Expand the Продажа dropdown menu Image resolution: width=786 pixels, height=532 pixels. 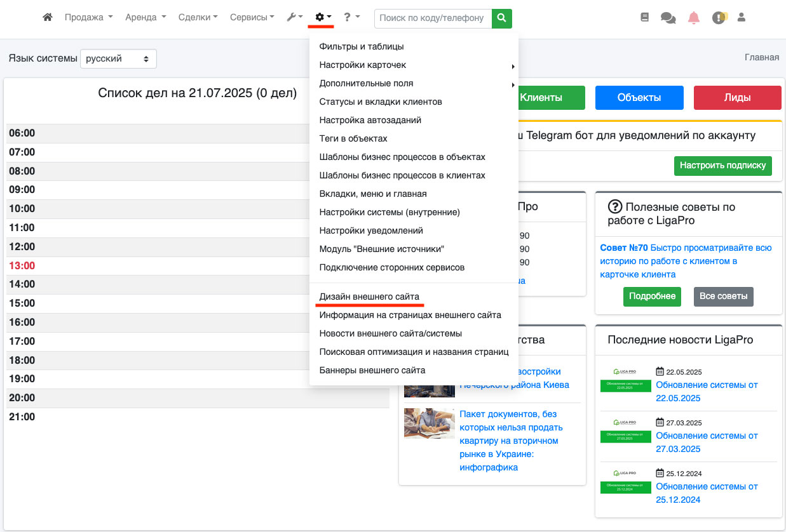click(x=88, y=18)
